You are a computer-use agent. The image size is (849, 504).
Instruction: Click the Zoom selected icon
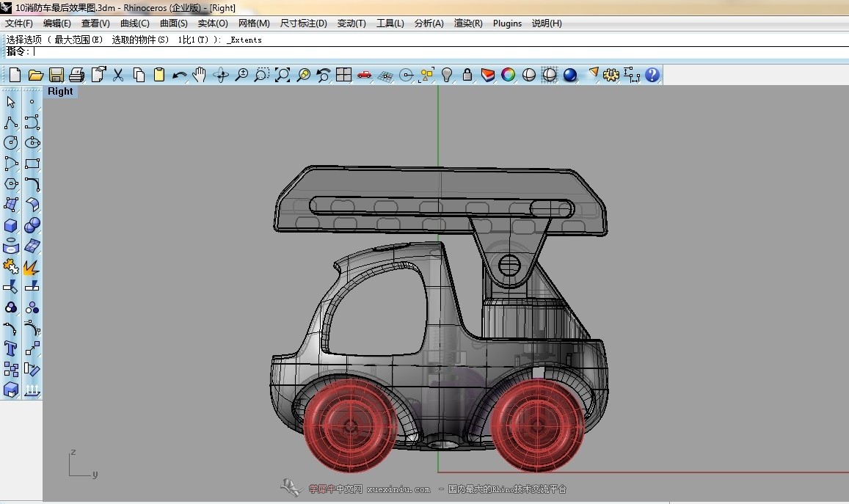click(x=303, y=75)
